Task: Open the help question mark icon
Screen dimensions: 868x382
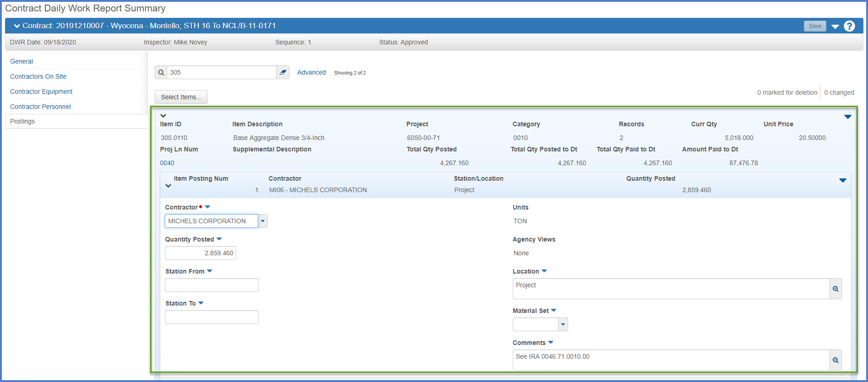Action: point(849,26)
